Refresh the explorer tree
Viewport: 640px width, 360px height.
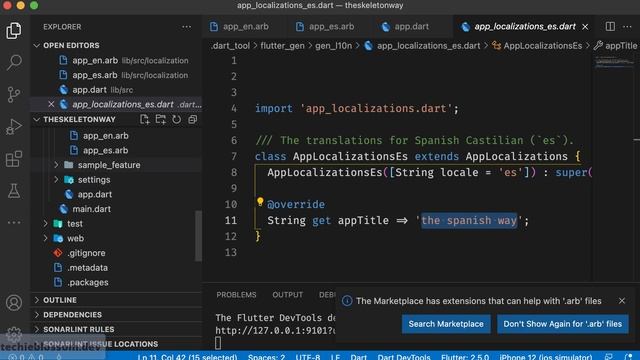click(x=176, y=119)
